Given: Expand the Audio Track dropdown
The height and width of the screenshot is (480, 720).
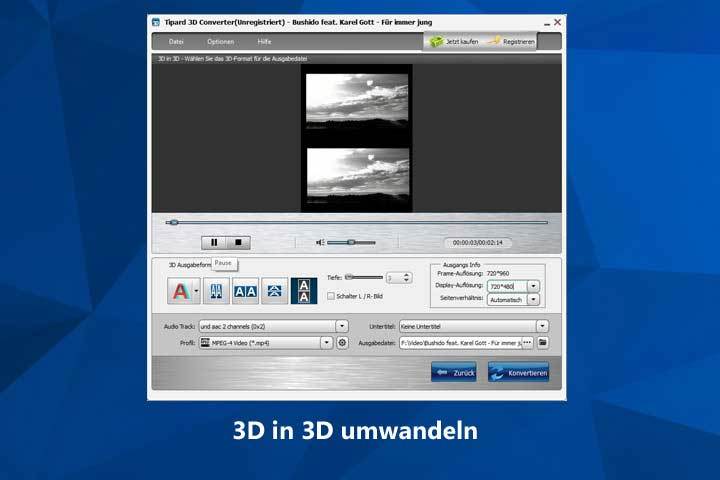Looking at the screenshot, I should pos(341,326).
